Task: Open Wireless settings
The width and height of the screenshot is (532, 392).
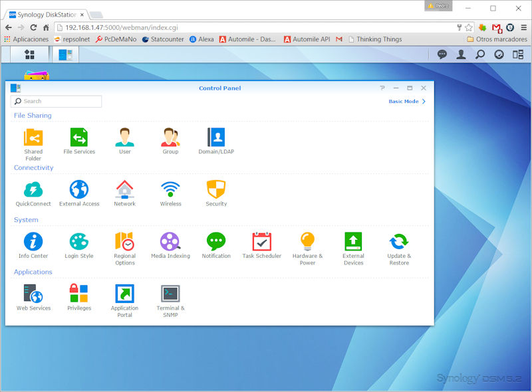Action: (170, 193)
